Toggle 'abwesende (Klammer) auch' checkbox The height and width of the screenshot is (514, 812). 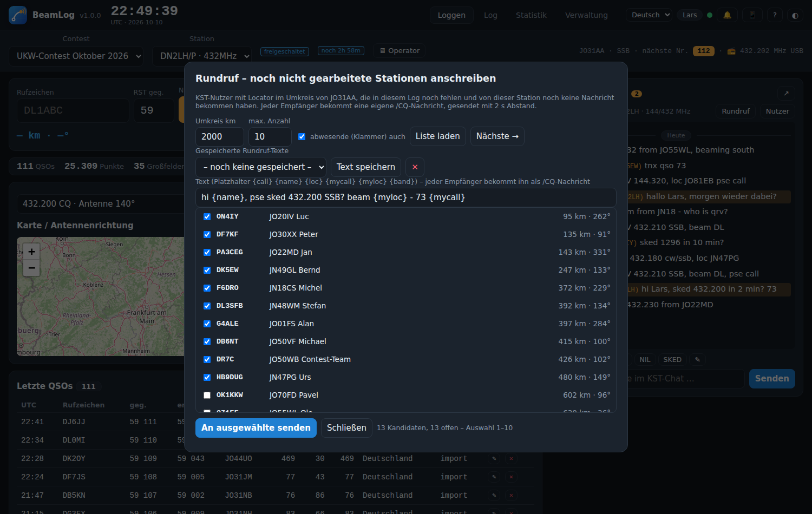click(x=302, y=137)
